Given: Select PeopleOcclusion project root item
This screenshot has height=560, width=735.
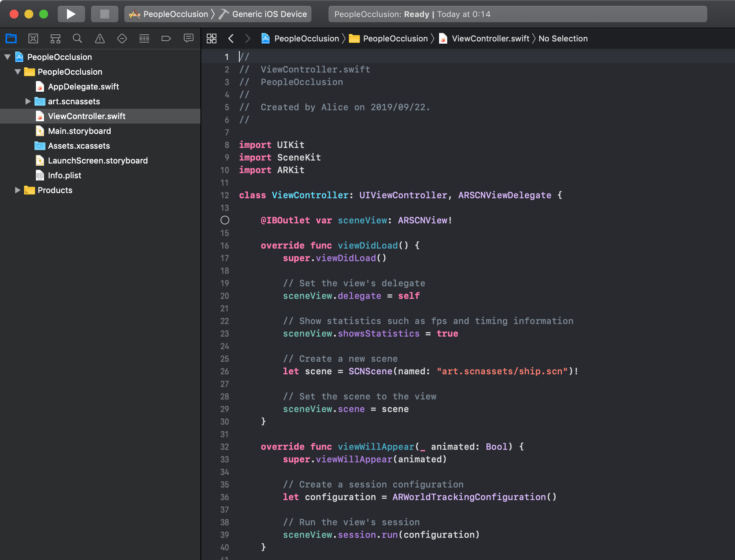Looking at the screenshot, I should (59, 57).
